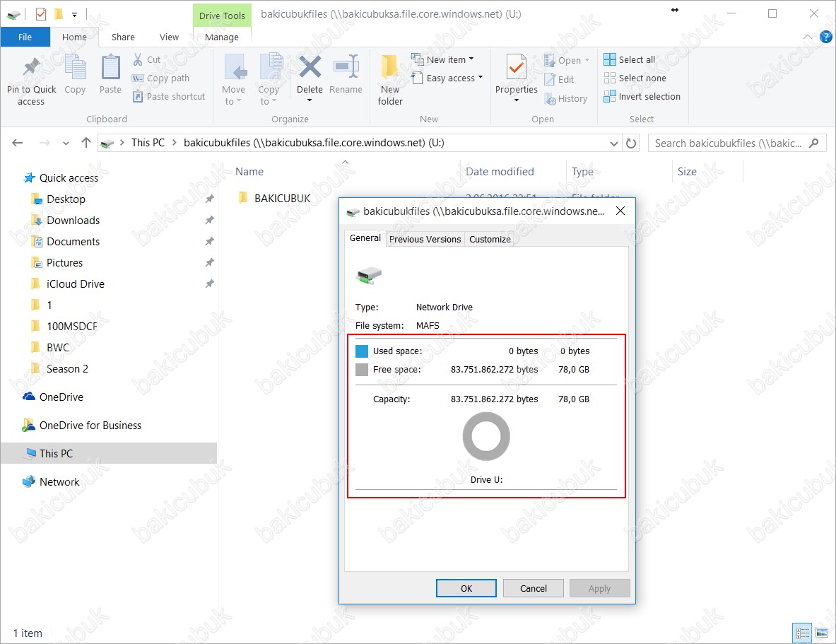Image resolution: width=836 pixels, height=644 pixels.
Task: Click the Delete red X icon
Action: click(x=310, y=67)
